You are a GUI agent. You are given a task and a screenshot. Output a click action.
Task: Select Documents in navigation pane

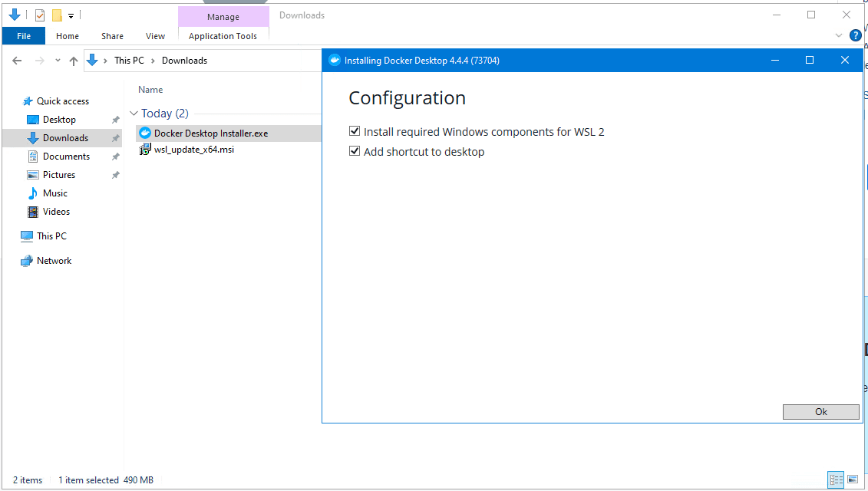(x=66, y=157)
